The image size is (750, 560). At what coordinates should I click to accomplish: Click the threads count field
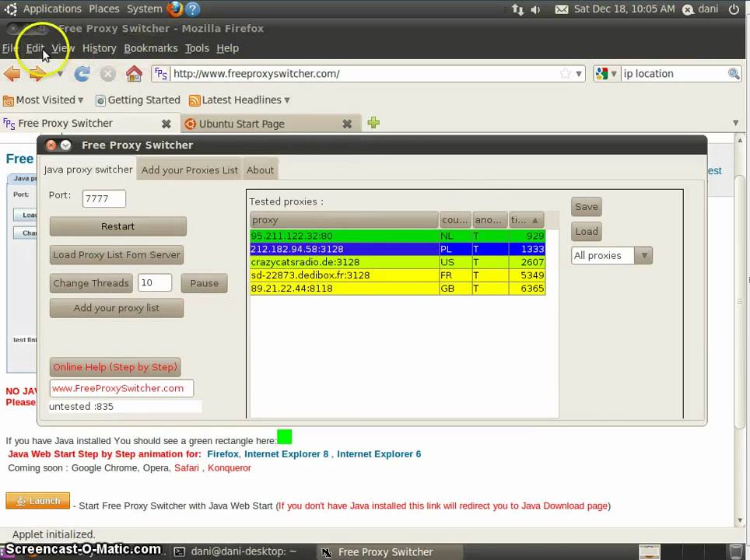pos(155,282)
